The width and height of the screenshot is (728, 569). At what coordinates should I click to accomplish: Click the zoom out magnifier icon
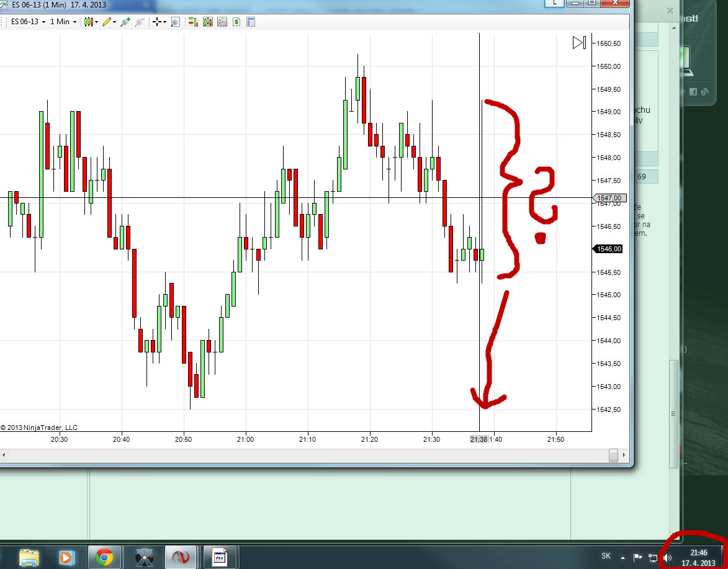[x=139, y=22]
